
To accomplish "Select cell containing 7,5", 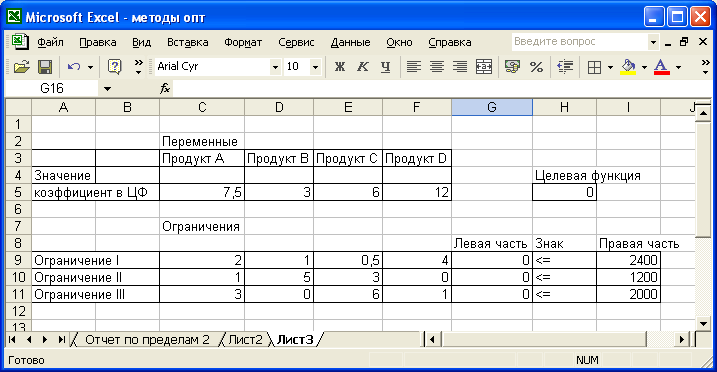I will 202,192.
